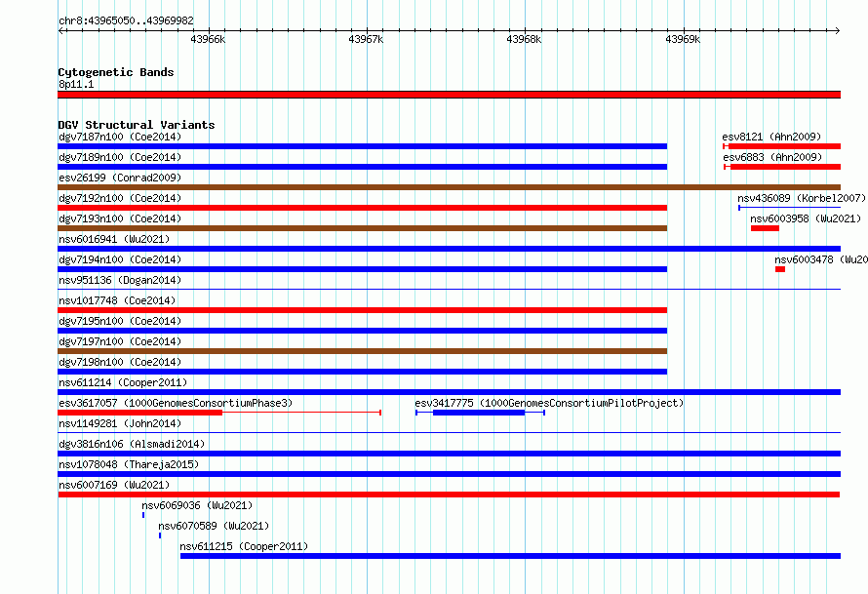Open nsv1017748 (Coe2014) variant
This screenshot has height=594, width=868.
tap(117, 300)
